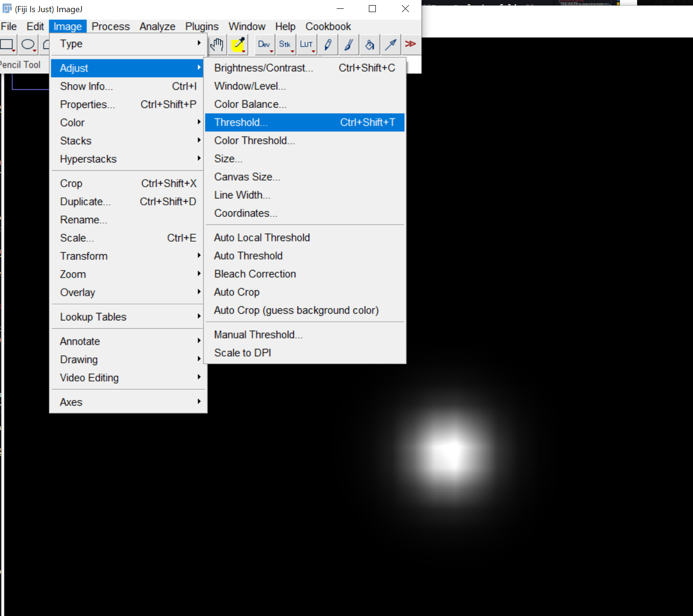Open Manual Threshold dialog
The image size is (693, 616).
305,335
